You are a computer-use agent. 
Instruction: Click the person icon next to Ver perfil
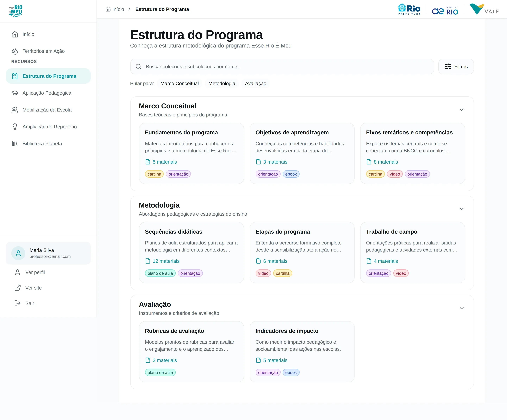18,272
